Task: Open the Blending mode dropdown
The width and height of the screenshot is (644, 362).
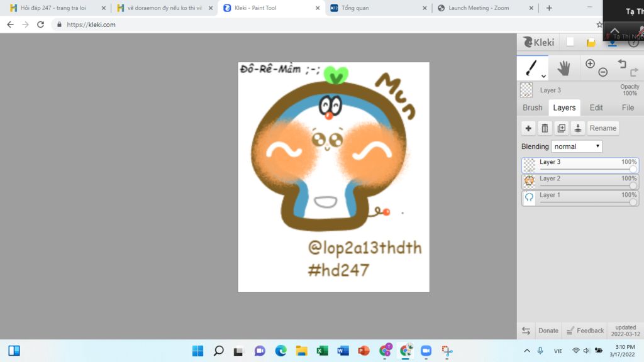Action: (577, 146)
